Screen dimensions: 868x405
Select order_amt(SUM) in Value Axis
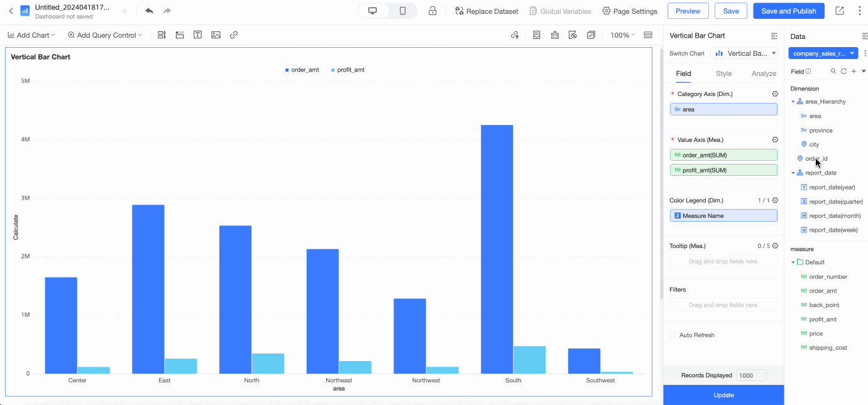tap(723, 154)
